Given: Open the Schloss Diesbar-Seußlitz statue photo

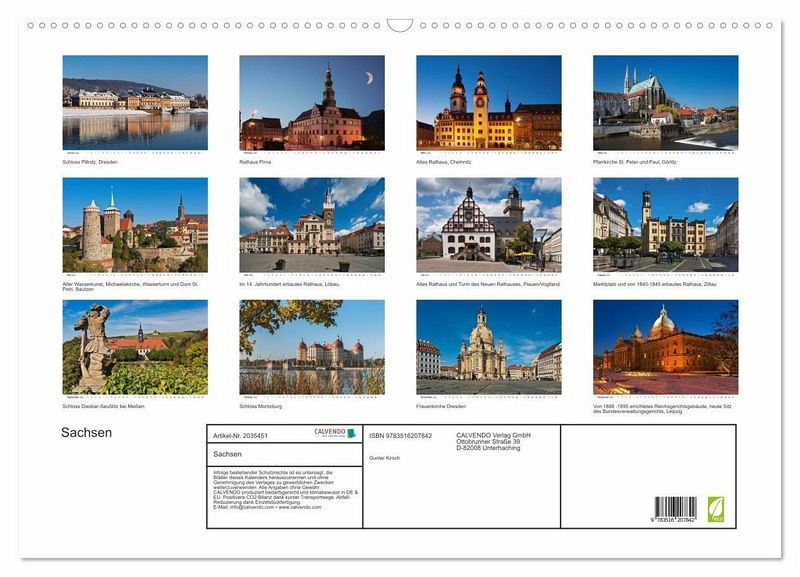Looking at the screenshot, I should coord(135,347).
